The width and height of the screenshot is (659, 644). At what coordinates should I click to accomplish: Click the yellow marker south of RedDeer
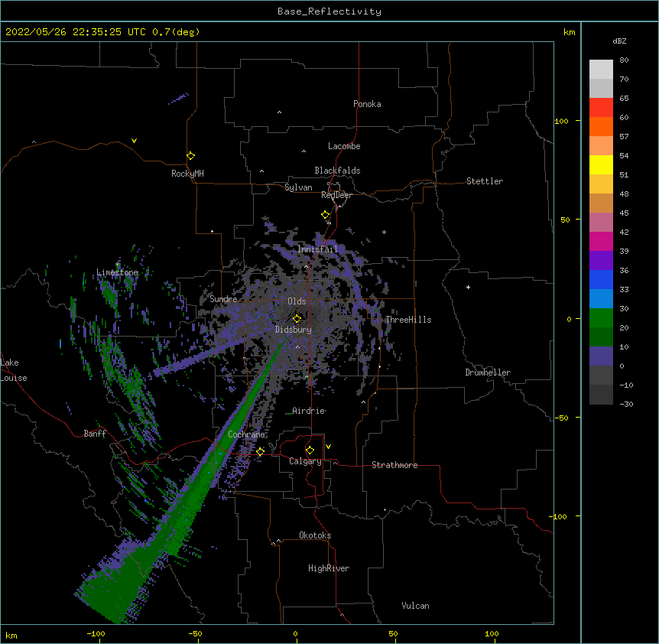click(326, 215)
